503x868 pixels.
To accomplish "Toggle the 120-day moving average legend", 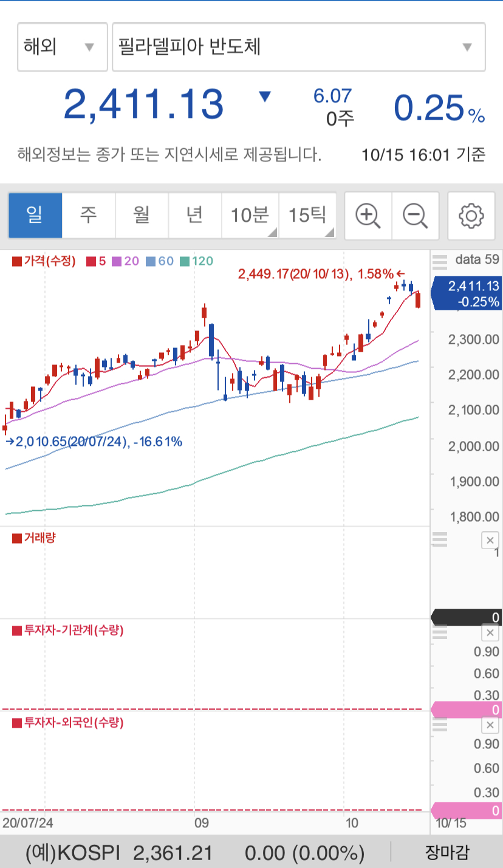I will click(196, 261).
